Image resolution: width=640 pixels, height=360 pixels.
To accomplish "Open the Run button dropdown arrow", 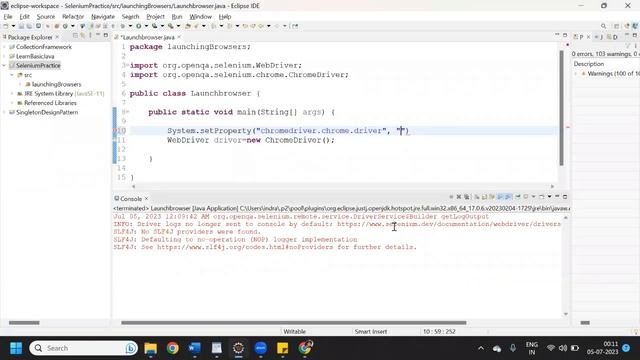I will [146, 26].
